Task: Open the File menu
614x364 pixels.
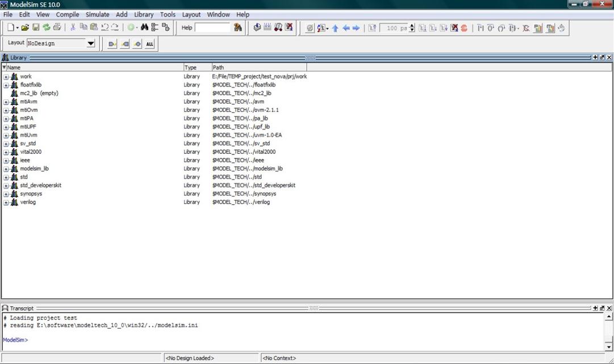Action: tap(8, 15)
